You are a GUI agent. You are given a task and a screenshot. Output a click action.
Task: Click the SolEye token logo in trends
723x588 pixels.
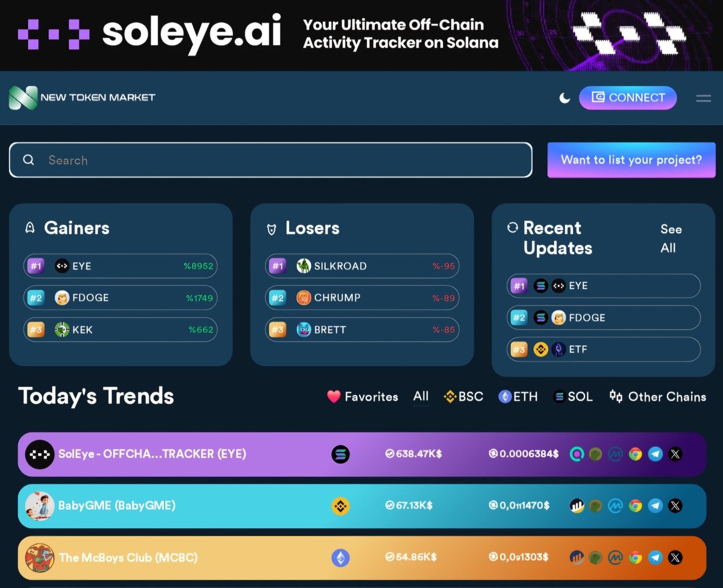[x=40, y=454]
